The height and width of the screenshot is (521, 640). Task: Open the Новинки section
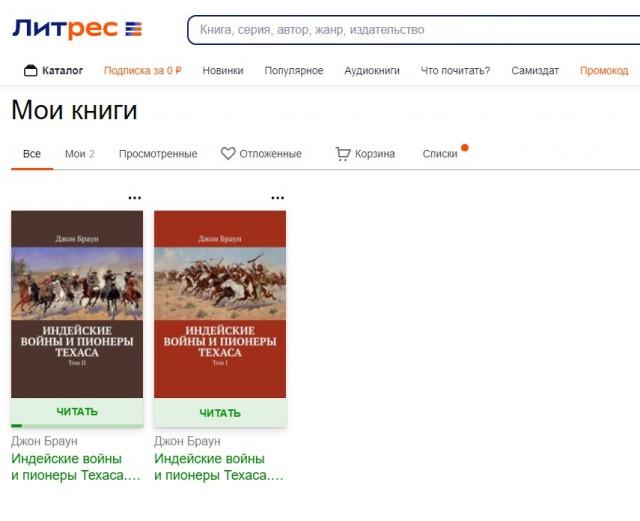[x=223, y=71]
